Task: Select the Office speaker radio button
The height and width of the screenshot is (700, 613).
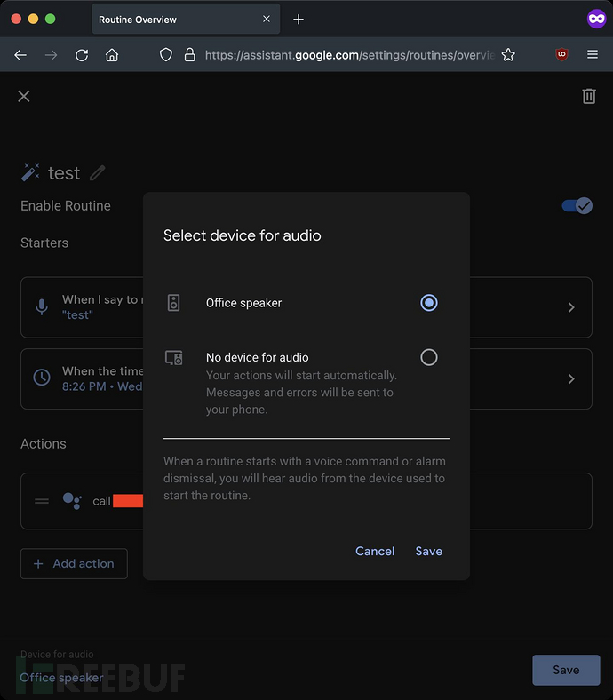Action: (x=429, y=303)
